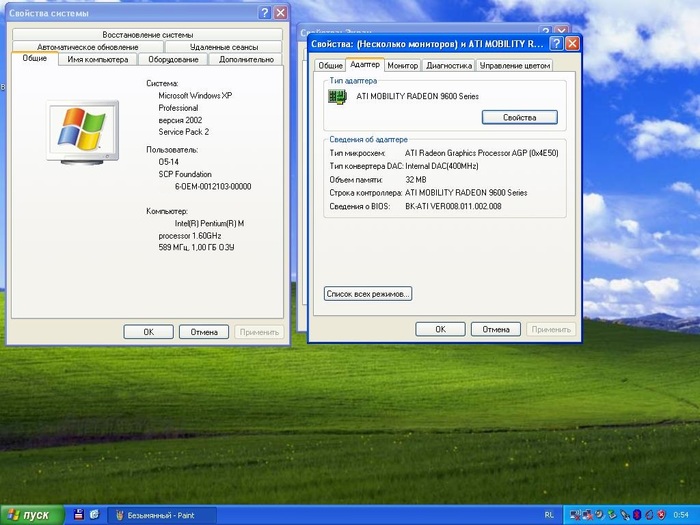Click the ATI Radeon adapter card icon
The image size is (700, 525).
[338, 98]
